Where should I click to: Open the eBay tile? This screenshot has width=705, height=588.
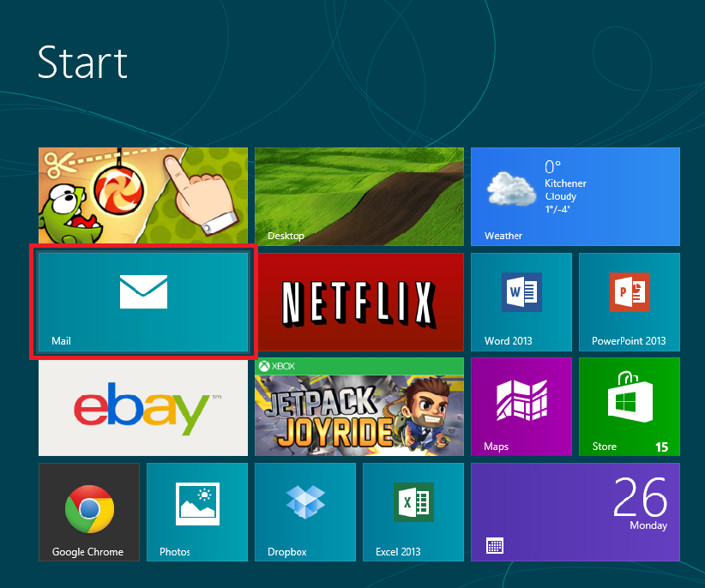tap(143, 408)
